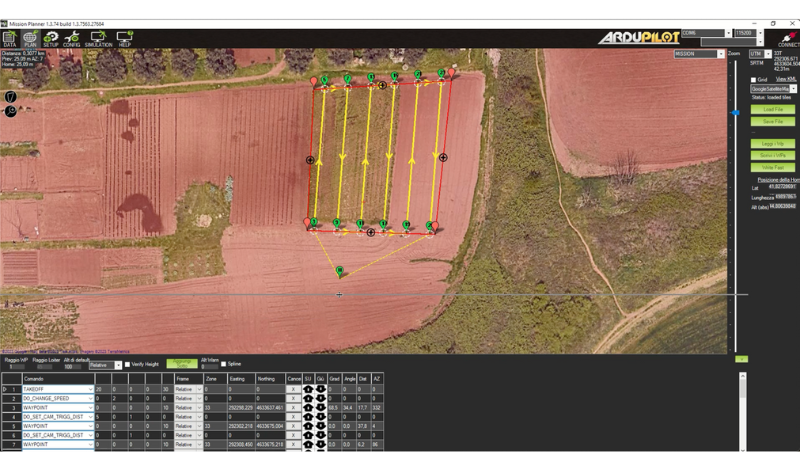The height and width of the screenshot is (470, 800).
Task: Move row 5 WAYPOINT up
Action: coord(308,426)
